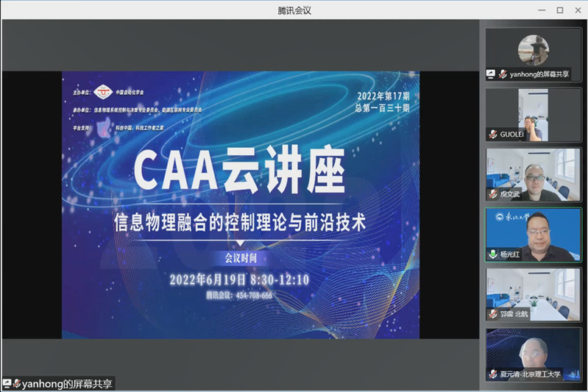The width and height of the screenshot is (588, 392).
Task: Click the shared CAA云讲座 slide
Action: (x=240, y=204)
